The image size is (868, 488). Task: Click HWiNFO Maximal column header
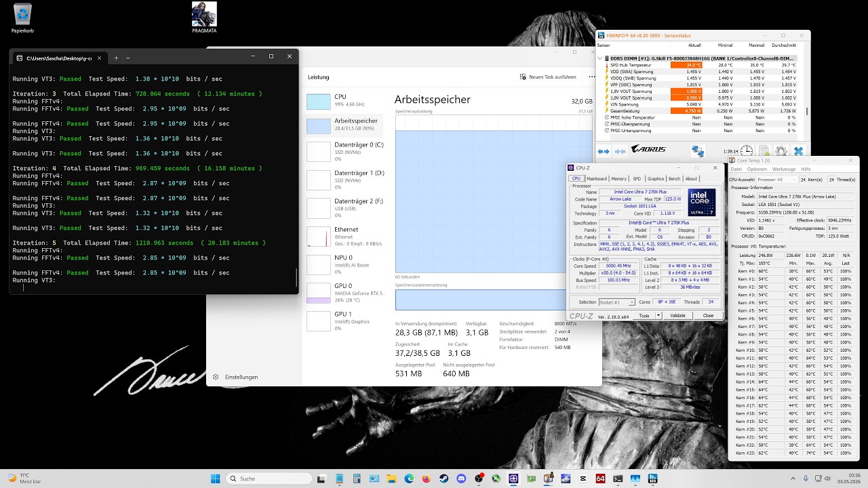pyautogui.click(x=757, y=45)
